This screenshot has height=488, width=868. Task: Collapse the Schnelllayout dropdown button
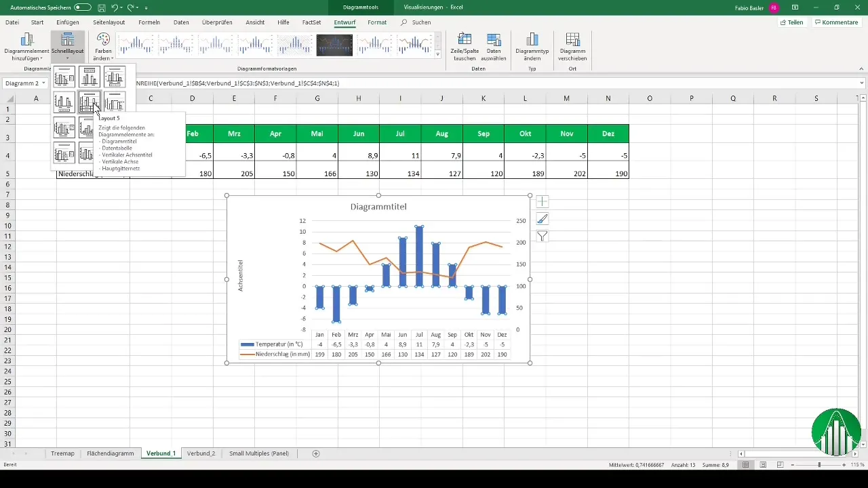(68, 47)
